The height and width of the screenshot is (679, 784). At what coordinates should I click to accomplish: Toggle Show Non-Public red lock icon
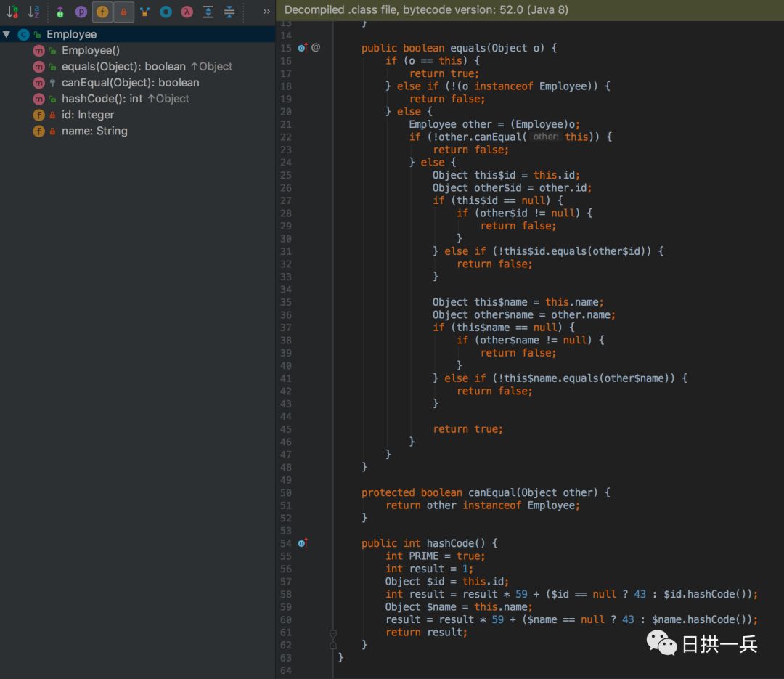123,12
